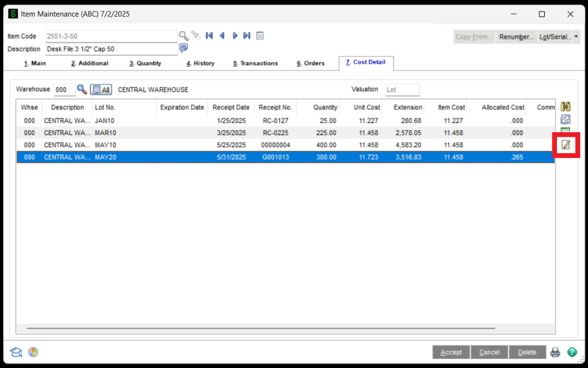Click the binoculars search icon beside grid
Screen dimensions: 588x368
coord(566,108)
